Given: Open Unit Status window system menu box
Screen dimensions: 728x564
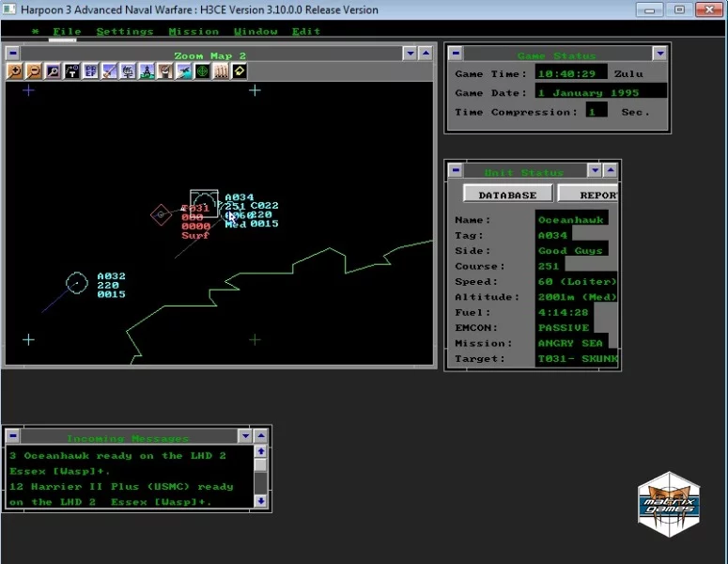Looking at the screenshot, I should tap(455, 171).
